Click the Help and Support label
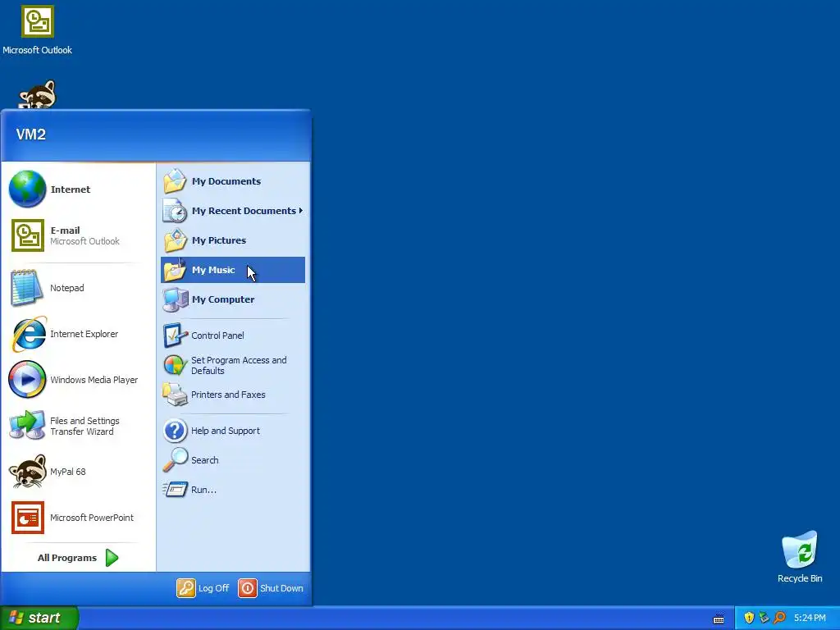840x630 pixels. click(225, 431)
